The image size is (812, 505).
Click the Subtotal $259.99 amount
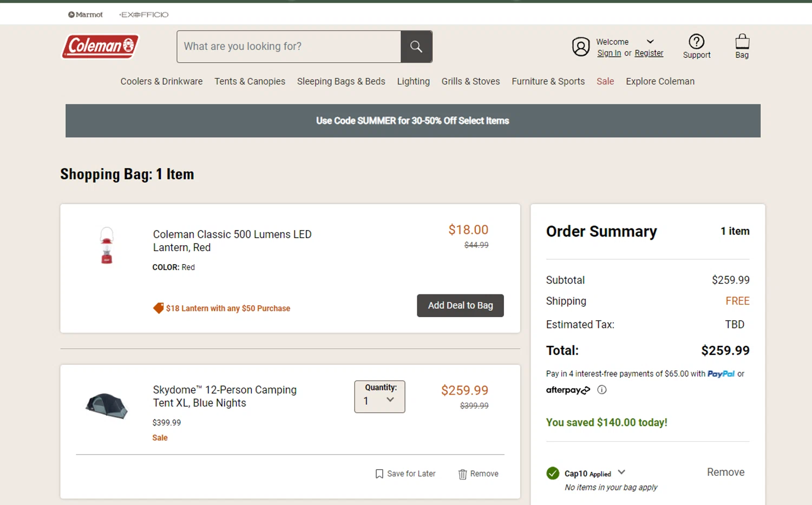730,280
